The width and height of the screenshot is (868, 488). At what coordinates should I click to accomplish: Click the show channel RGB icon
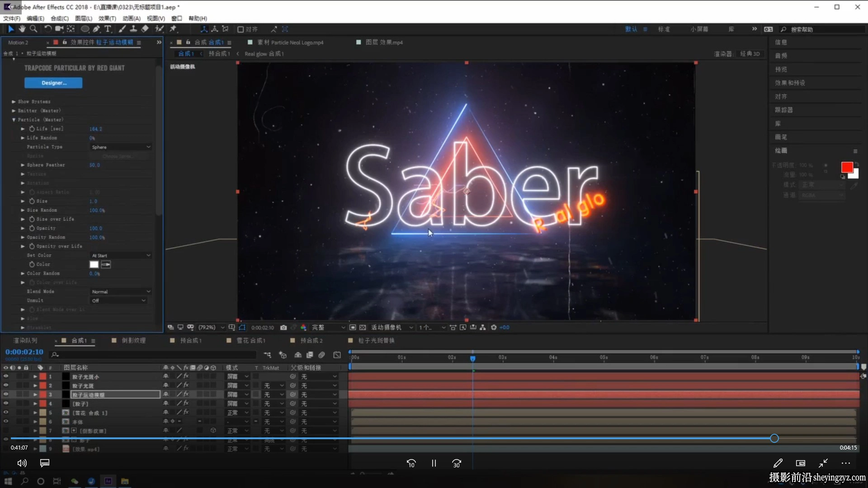click(x=303, y=328)
